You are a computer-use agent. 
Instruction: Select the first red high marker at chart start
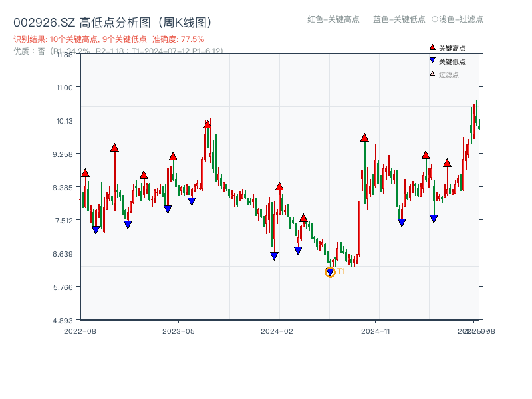click(85, 173)
